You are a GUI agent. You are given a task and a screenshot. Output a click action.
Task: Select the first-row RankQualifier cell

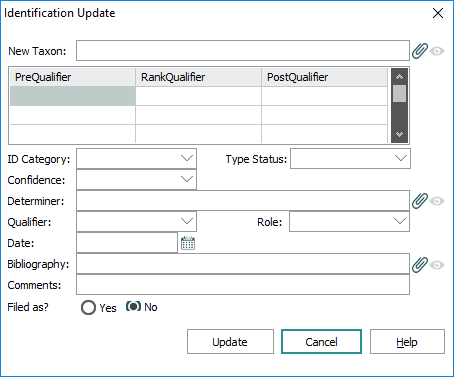pyautogui.click(x=199, y=96)
